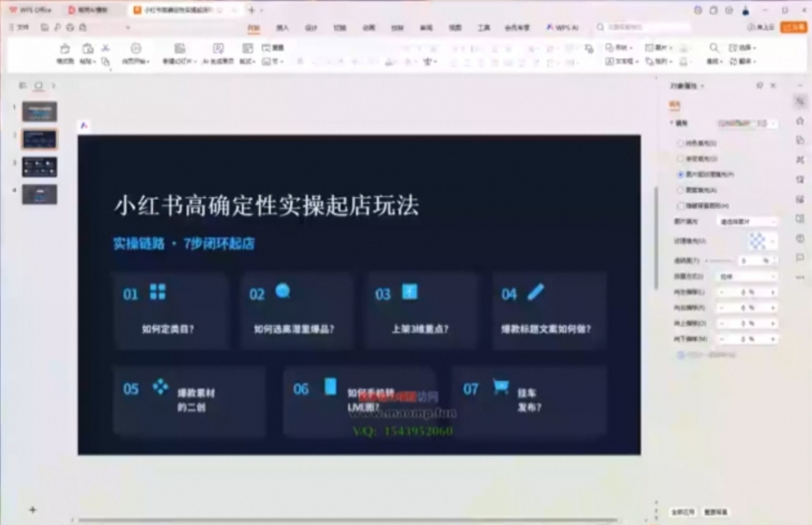Adjust the transparency (透明度) slider

point(719,261)
